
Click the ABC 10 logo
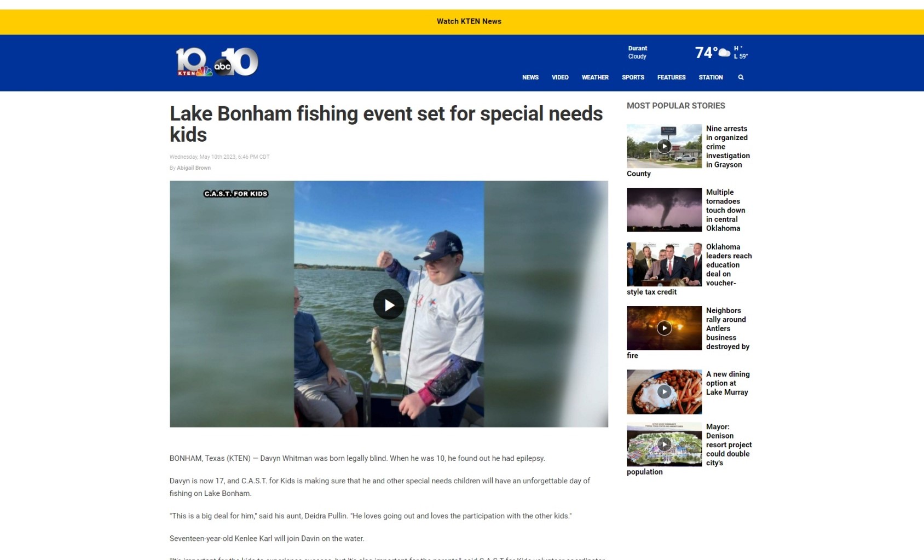coord(236,62)
